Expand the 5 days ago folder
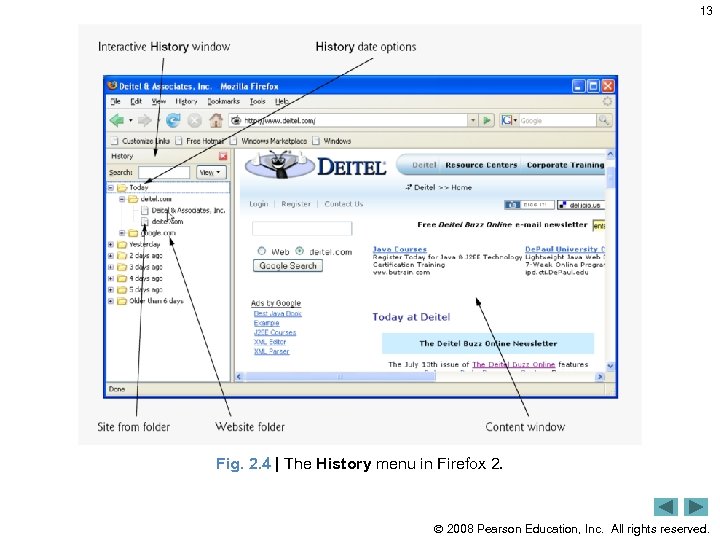The width and height of the screenshot is (720, 540). [111, 290]
